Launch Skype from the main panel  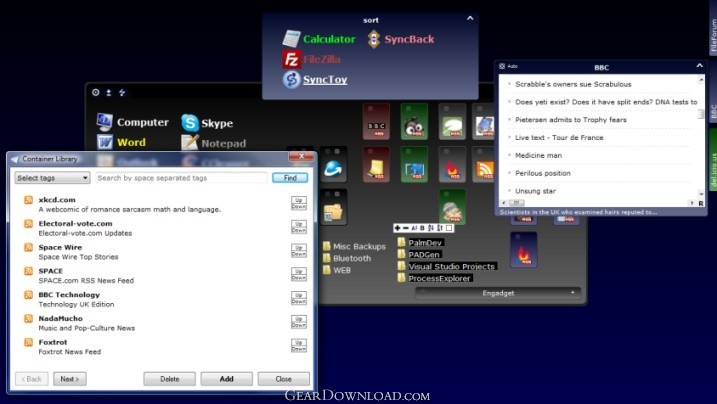tap(207, 123)
